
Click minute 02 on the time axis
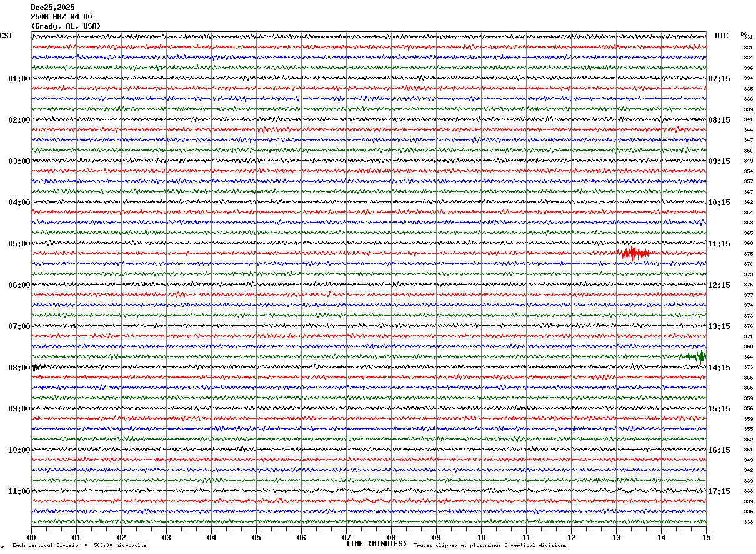[121, 538]
